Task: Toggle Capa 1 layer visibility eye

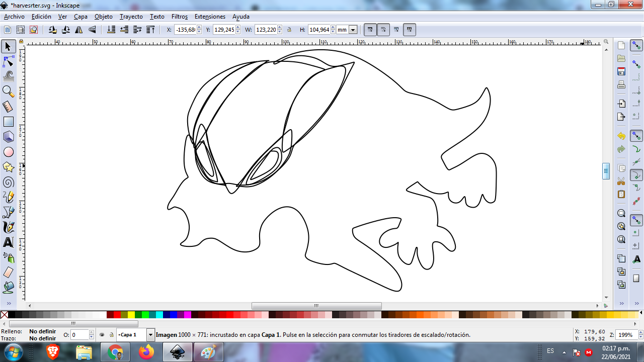Action: coord(102,334)
